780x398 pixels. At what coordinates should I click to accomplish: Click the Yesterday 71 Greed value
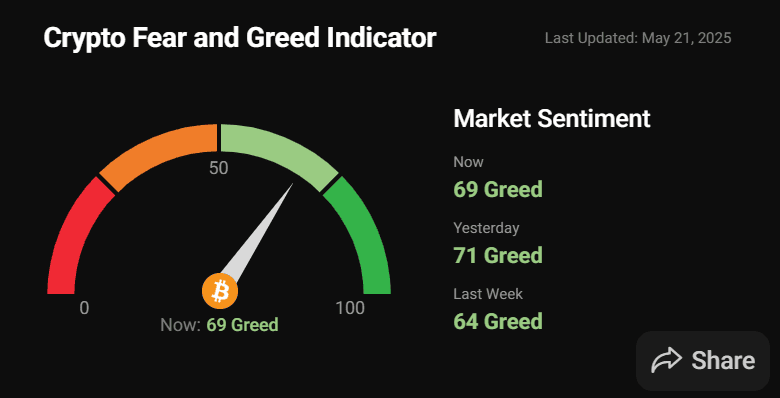pos(497,255)
